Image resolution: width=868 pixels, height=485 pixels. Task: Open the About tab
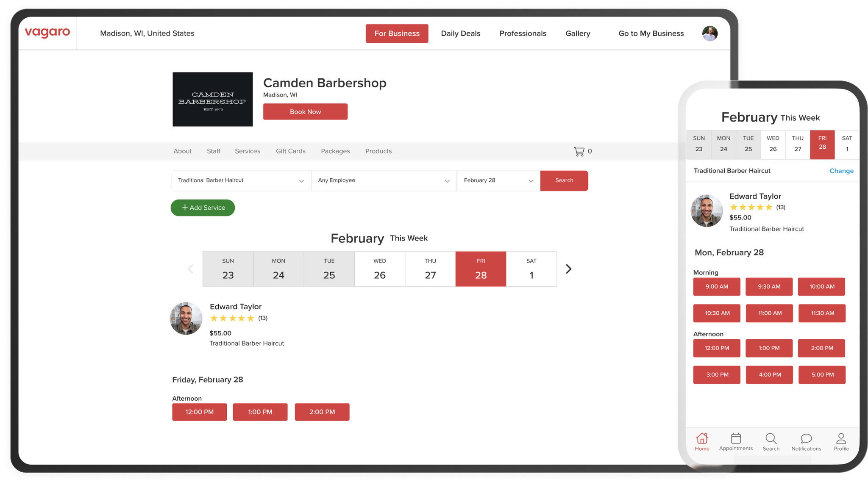(182, 151)
